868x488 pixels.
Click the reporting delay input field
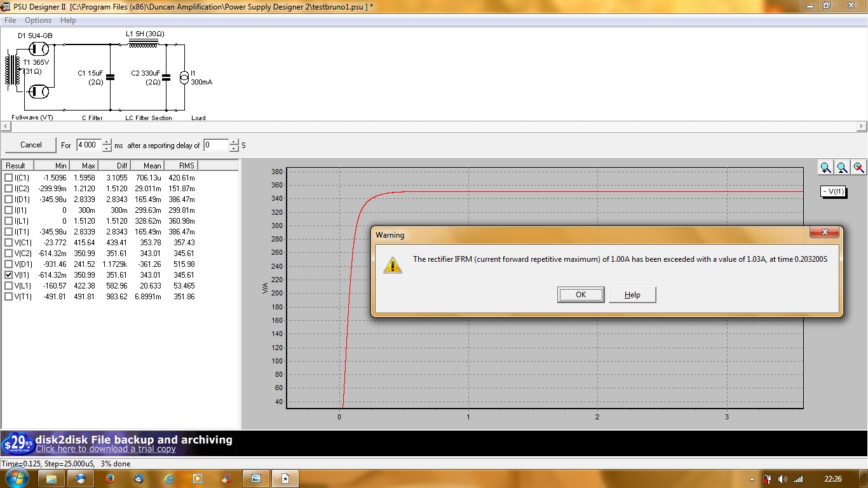click(x=216, y=145)
